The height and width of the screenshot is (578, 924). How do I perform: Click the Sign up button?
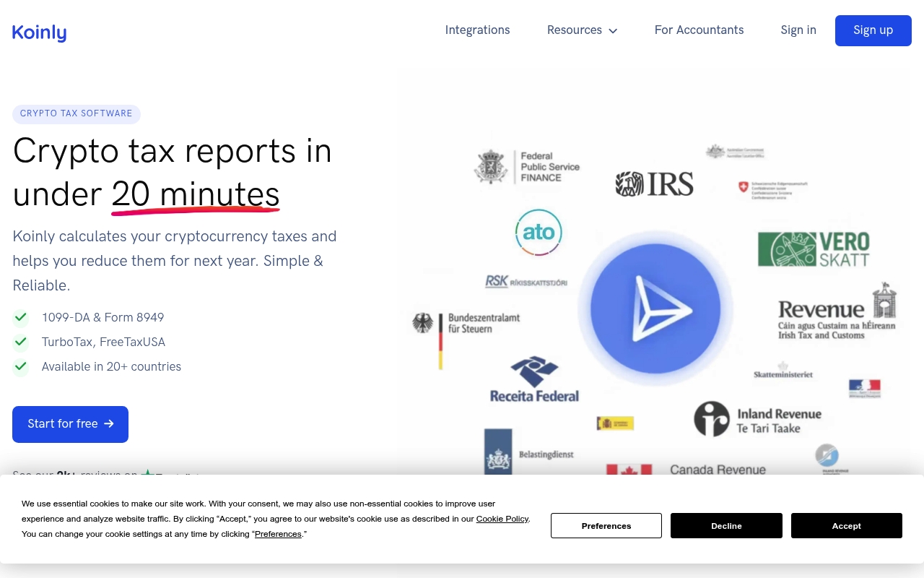pyautogui.click(x=873, y=30)
